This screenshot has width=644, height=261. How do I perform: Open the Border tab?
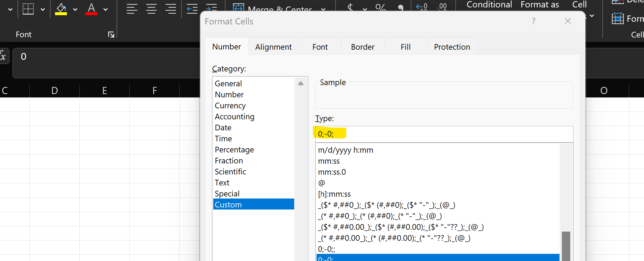coord(363,47)
